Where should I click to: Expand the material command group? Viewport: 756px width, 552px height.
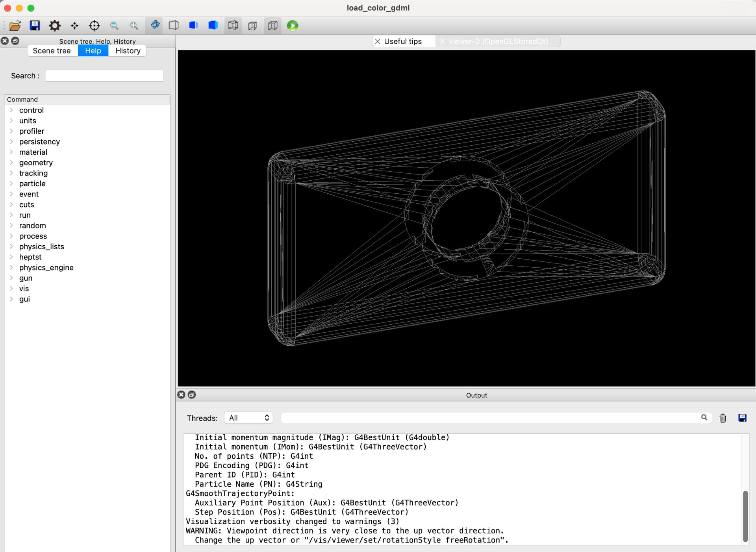pyautogui.click(x=11, y=152)
